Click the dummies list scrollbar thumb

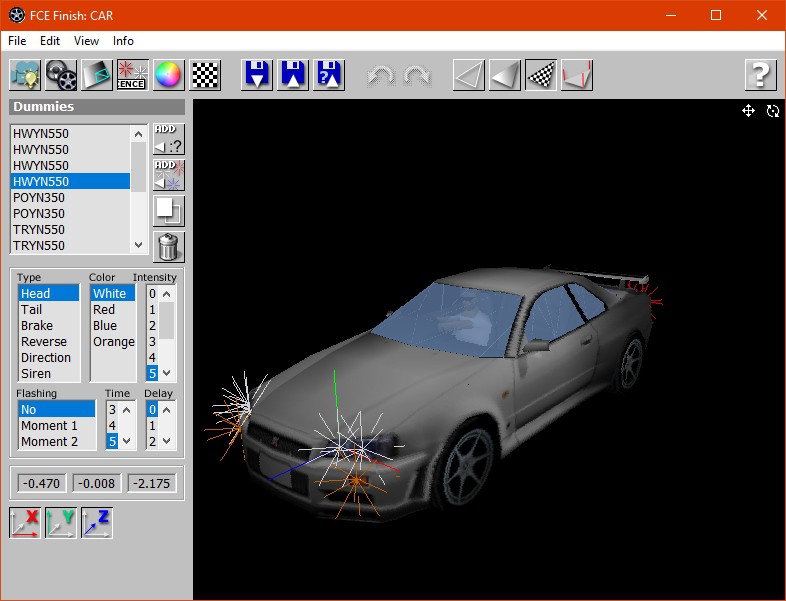138,167
